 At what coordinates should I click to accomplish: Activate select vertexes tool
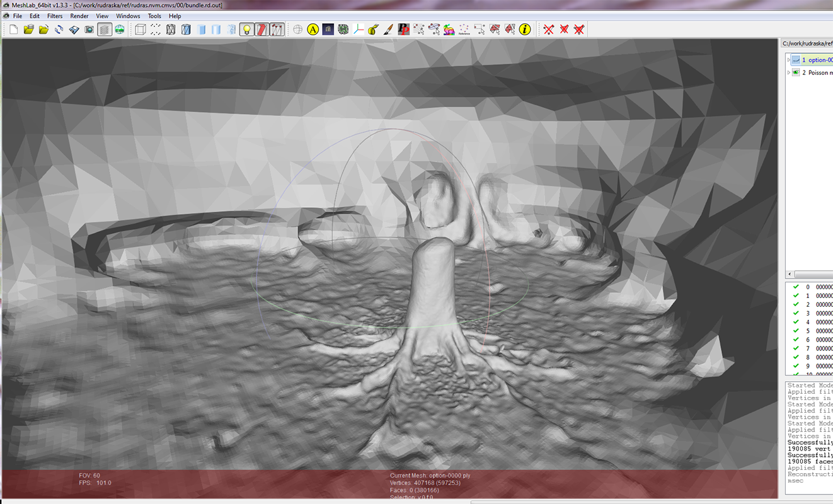(x=480, y=30)
